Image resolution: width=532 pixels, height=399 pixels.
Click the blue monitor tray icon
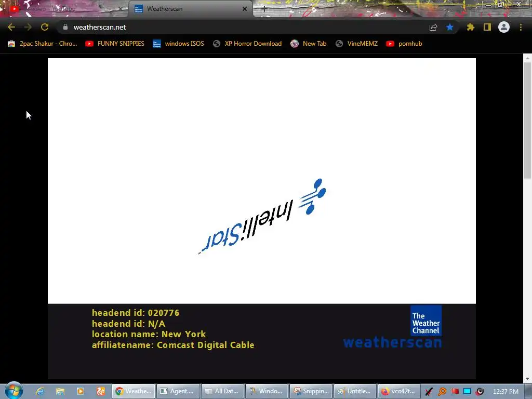[x=467, y=392]
